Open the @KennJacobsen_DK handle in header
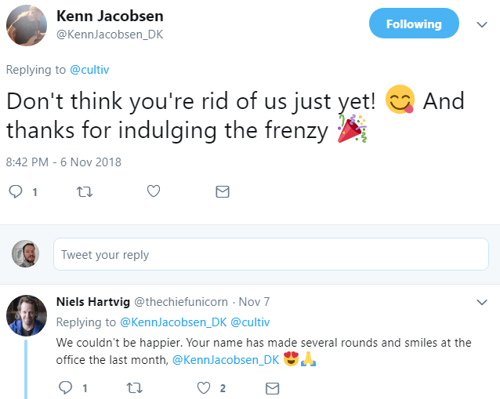This screenshot has width=500, height=399. pyautogui.click(x=110, y=34)
